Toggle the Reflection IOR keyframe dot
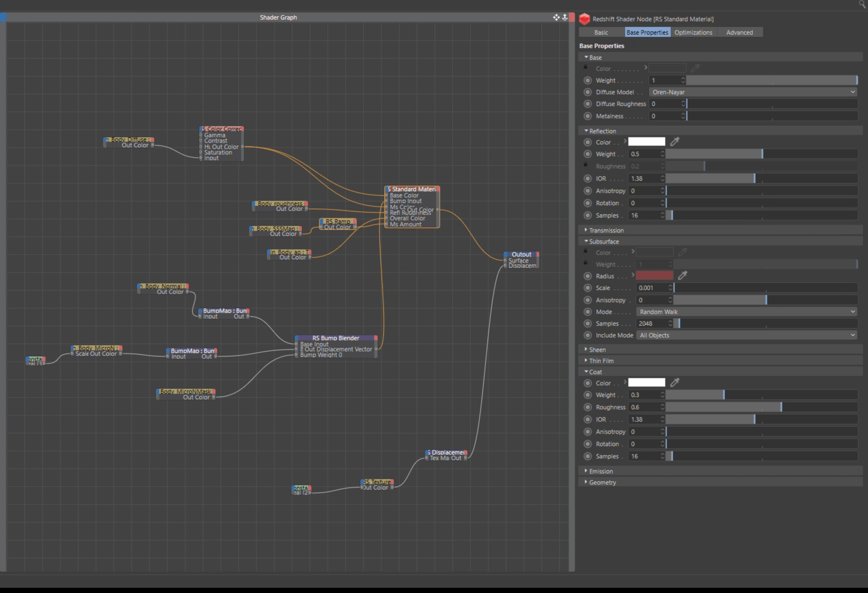 [587, 179]
